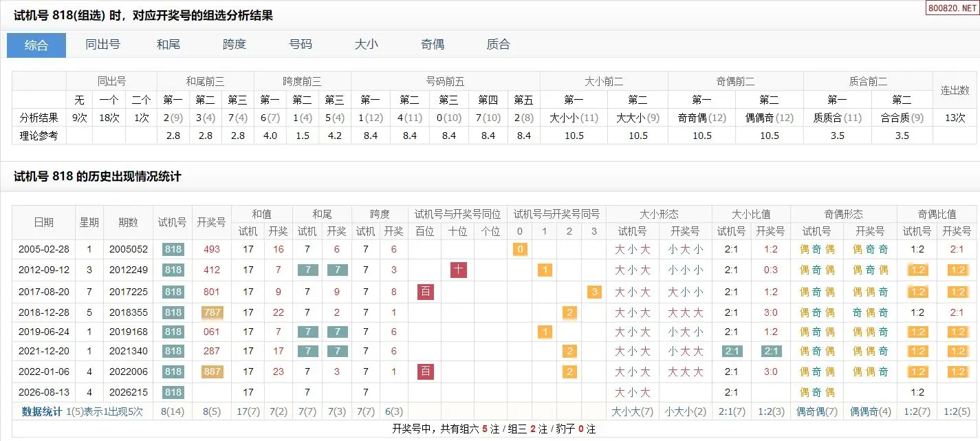The image size is (980, 441).
Task: Click the 开奖号 column header
Action: point(211,223)
